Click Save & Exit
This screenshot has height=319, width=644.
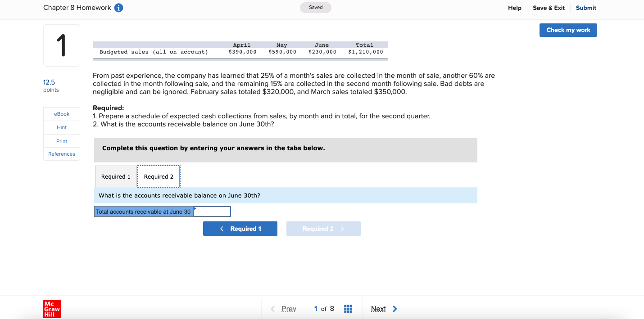click(549, 8)
